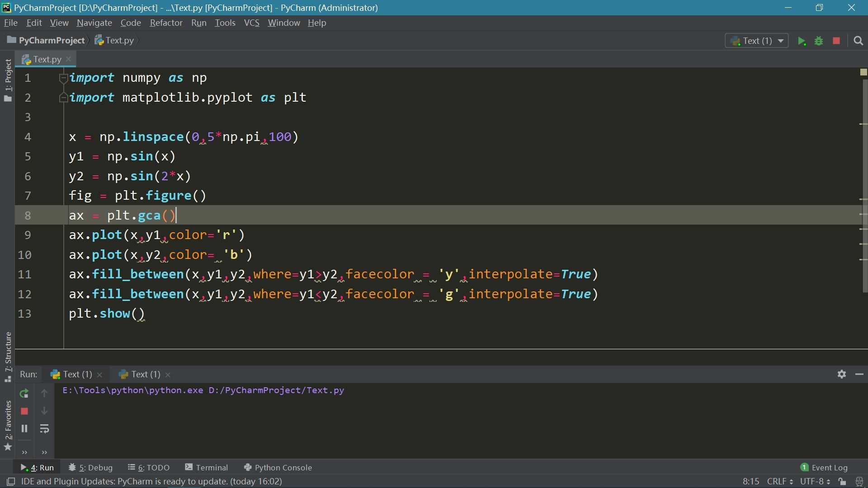Pause output in the Run panel

[24, 429]
